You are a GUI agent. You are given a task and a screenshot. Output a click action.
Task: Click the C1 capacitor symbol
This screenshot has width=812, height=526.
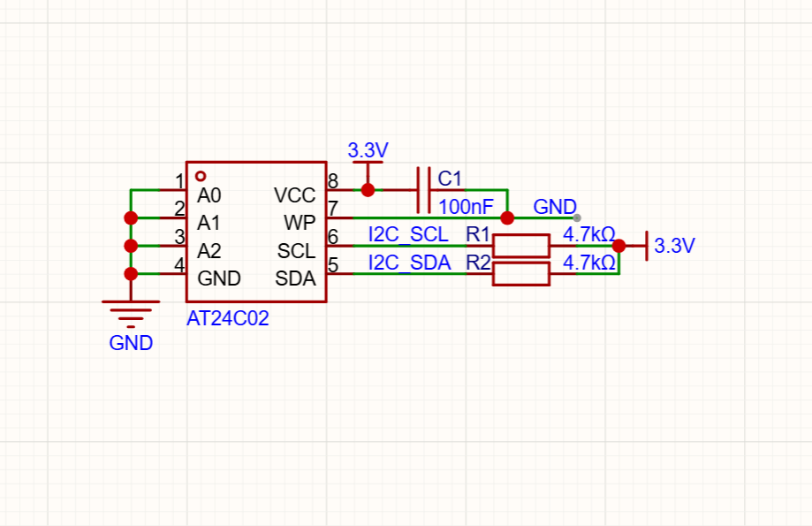423,190
